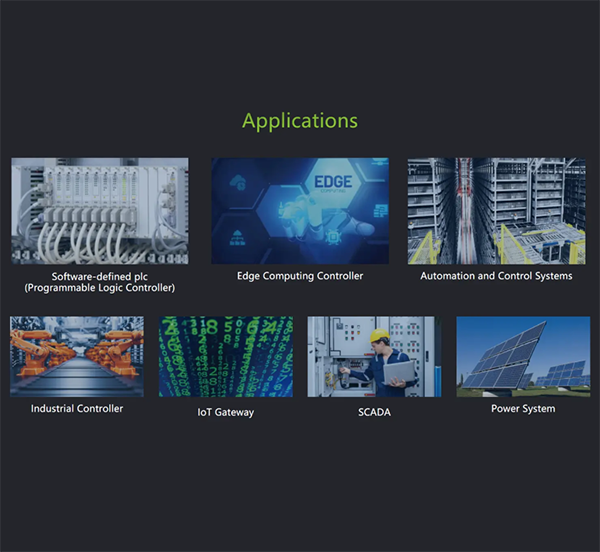Open the IoT Gateway green digits image

pyautogui.click(x=226, y=356)
